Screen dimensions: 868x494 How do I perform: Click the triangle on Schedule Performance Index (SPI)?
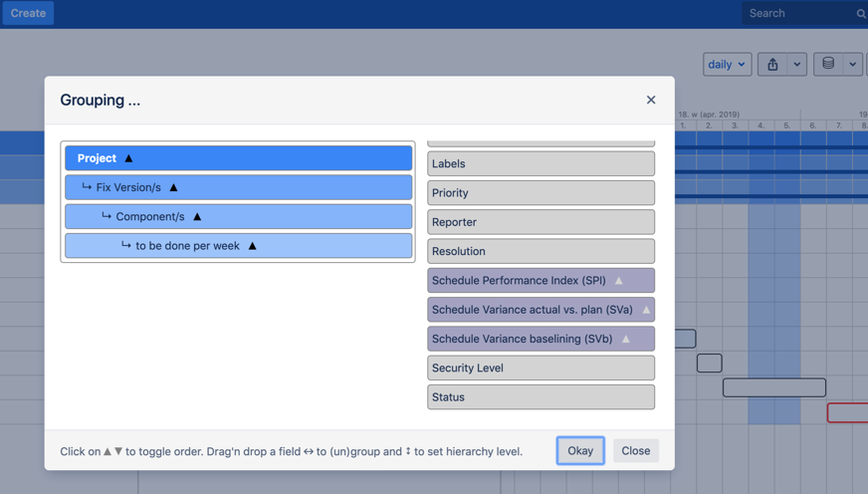619,281
